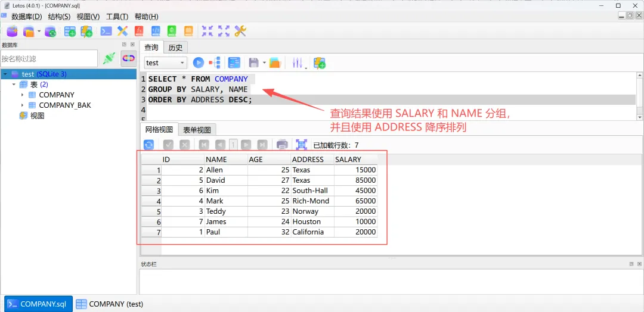
Task: Open the green collations book icon
Action: click(172, 31)
